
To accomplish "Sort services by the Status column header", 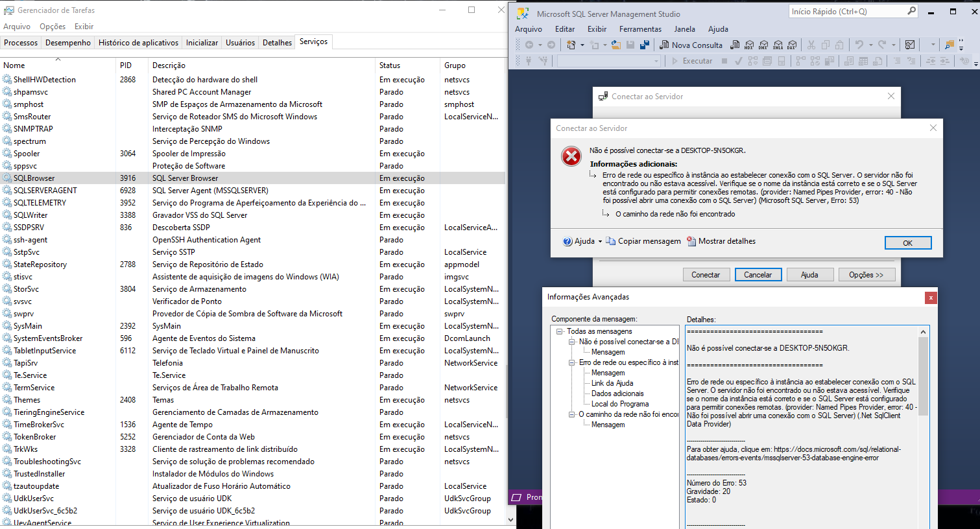I will tap(408, 65).
